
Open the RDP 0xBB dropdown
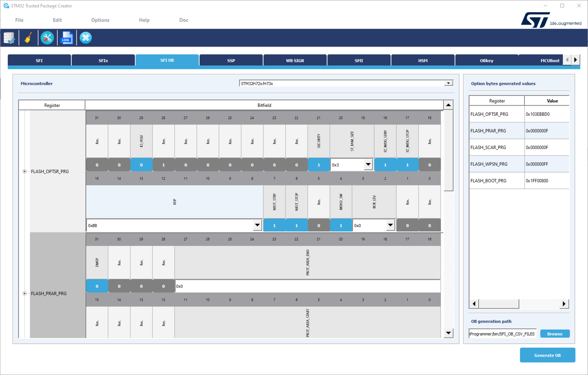tap(174, 226)
